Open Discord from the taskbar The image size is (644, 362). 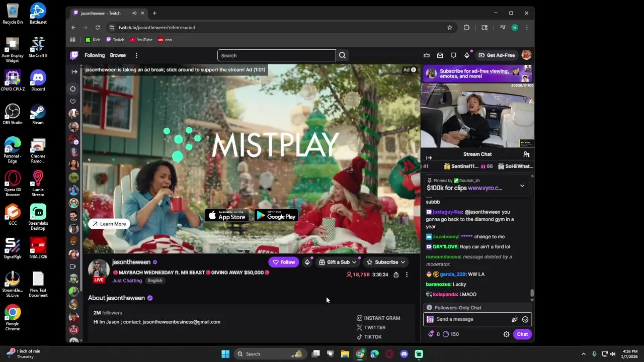pos(404,354)
